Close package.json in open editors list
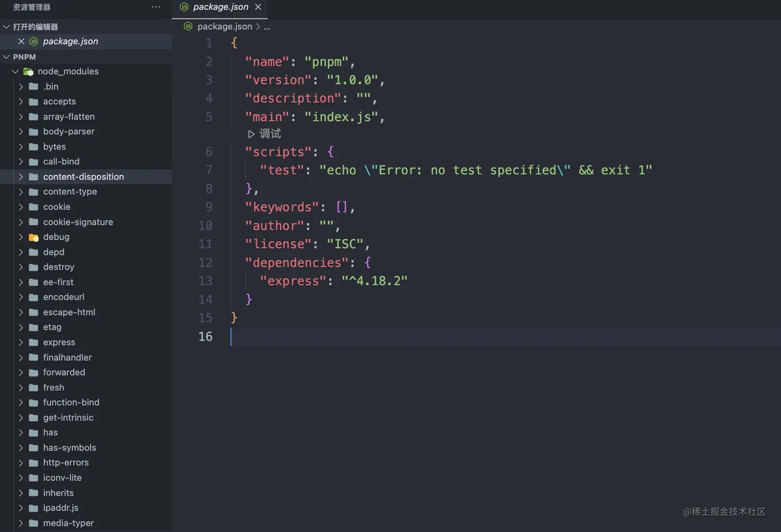This screenshot has width=781, height=532. coord(21,41)
